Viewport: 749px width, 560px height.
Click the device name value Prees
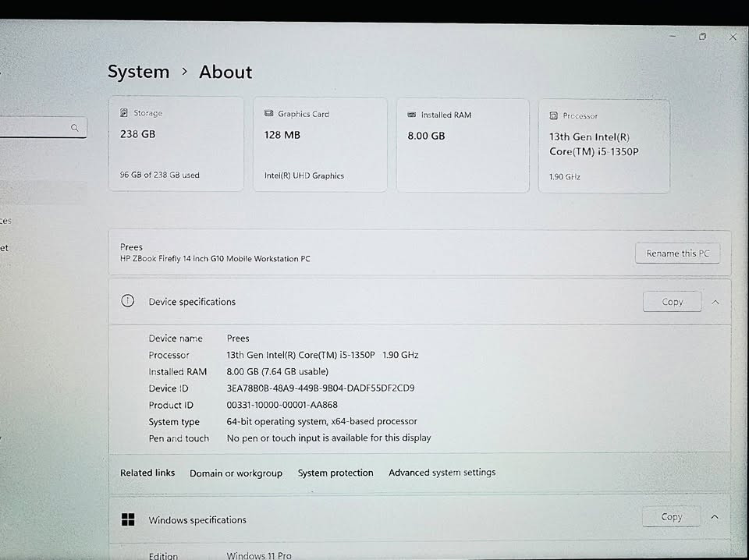click(238, 338)
